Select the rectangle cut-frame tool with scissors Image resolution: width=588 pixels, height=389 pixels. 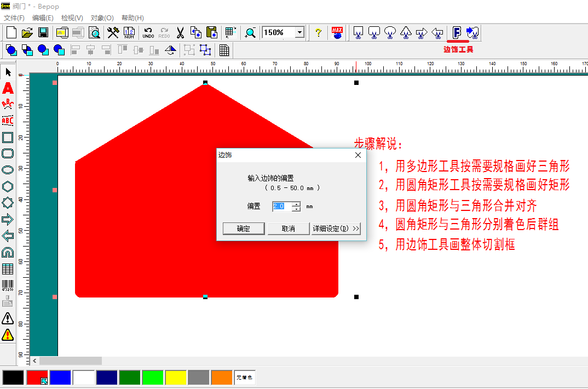358,33
